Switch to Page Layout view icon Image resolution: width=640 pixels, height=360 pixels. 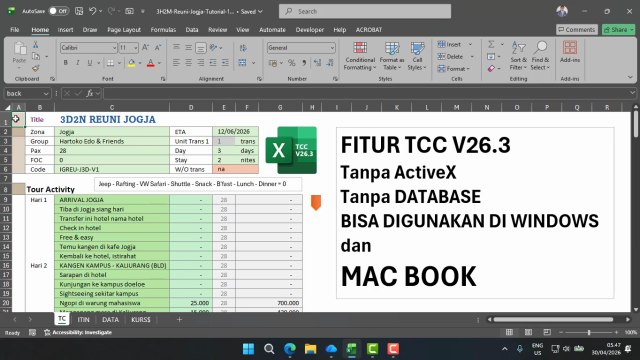pyautogui.click(x=528, y=332)
